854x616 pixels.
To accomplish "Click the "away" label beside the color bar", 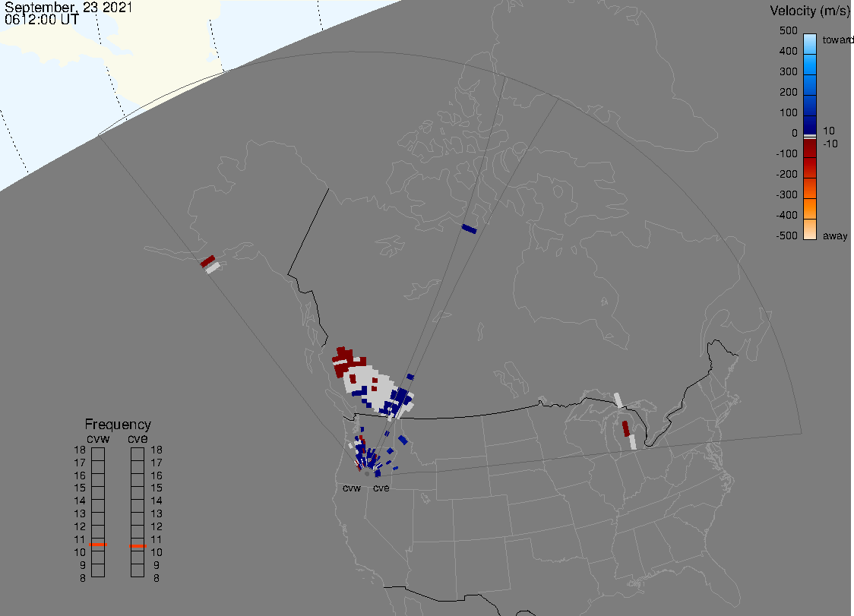I will (835, 235).
